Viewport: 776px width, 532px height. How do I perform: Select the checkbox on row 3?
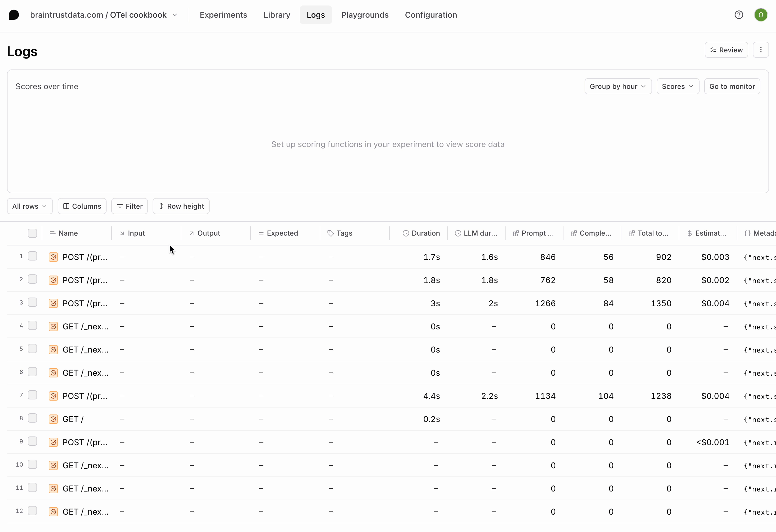click(32, 302)
